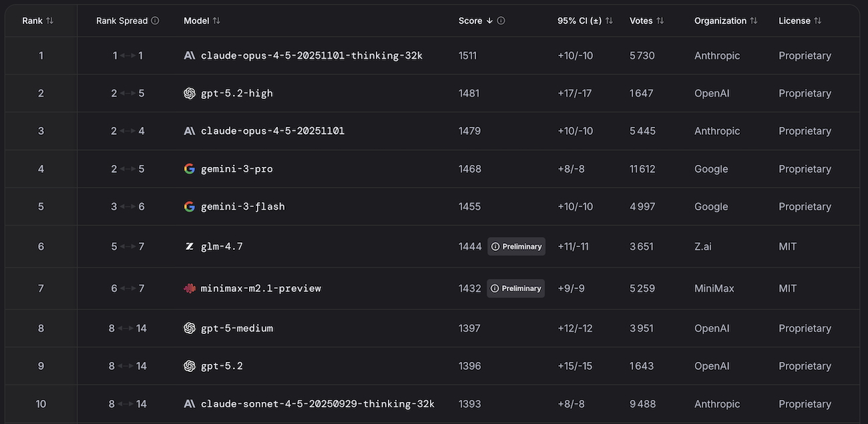Click the MiniMax logo beside minimax-m2.1-preview
This screenshot has width=868, height=424.
coord(190,288)
